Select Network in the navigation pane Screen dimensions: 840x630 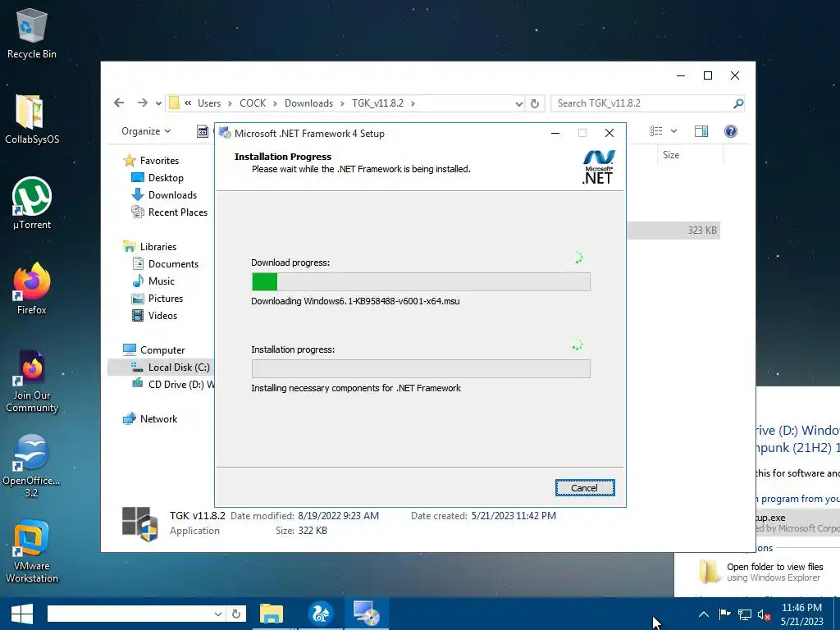point(158,419)
